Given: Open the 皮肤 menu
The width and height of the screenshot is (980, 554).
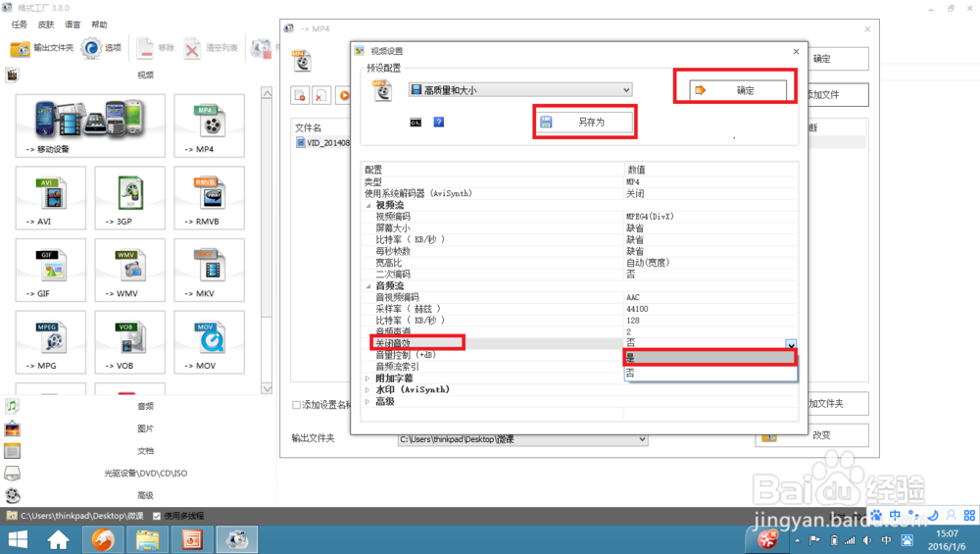Looking at the screenshot, I should [46, 25].
